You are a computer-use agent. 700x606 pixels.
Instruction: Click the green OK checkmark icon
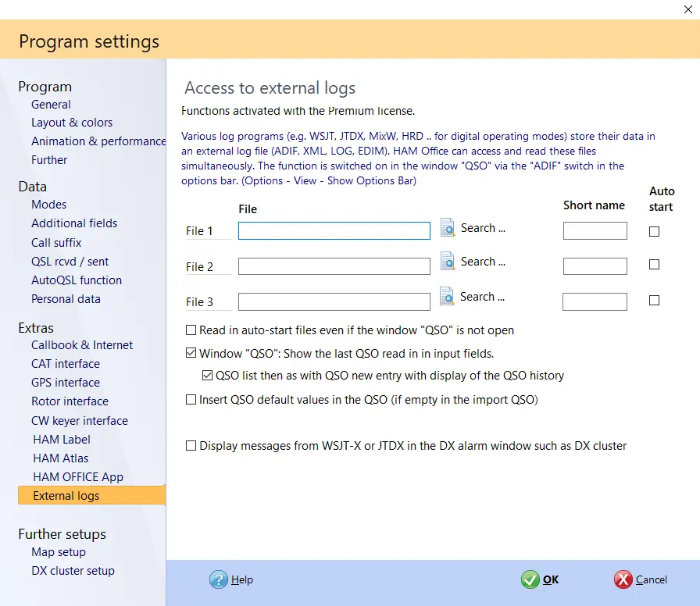(530, 579)
